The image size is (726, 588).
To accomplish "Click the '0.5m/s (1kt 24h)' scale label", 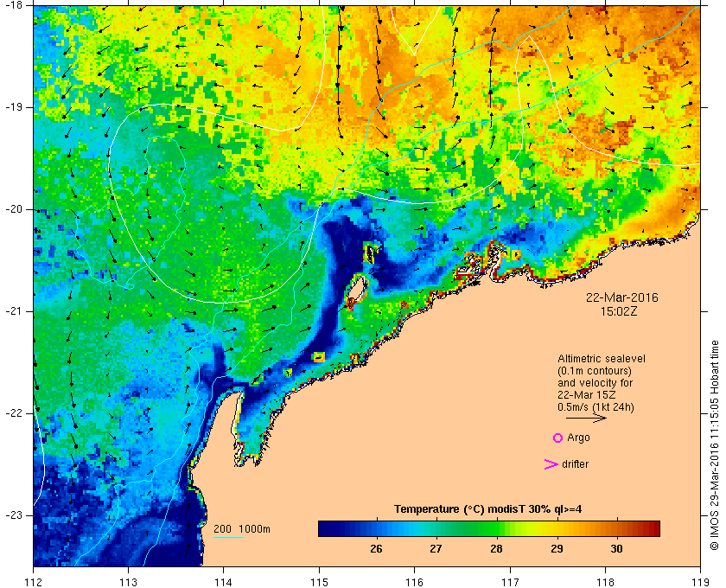I will point(595,407).
